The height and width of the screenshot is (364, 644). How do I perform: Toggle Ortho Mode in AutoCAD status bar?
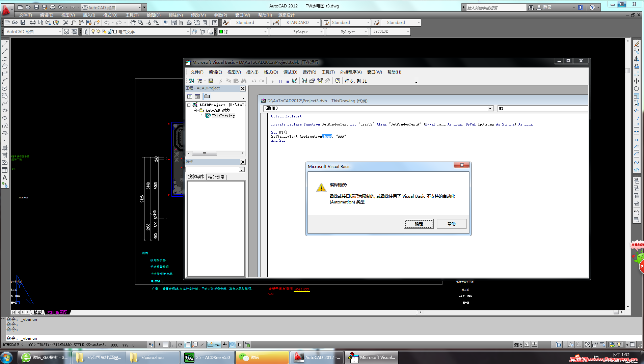pos(173,344)
